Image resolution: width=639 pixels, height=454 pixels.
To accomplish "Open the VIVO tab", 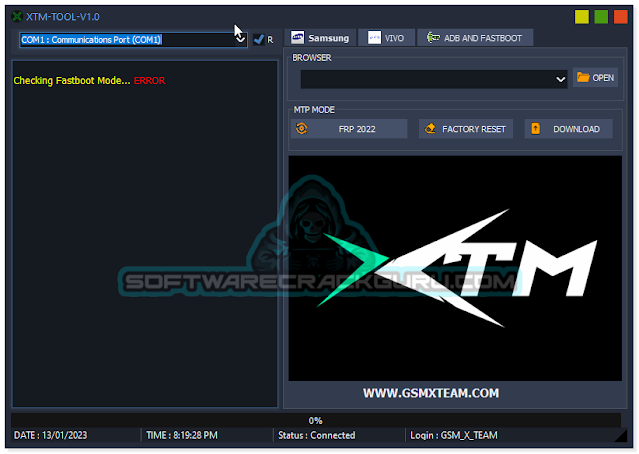I will tap(386, 38).
